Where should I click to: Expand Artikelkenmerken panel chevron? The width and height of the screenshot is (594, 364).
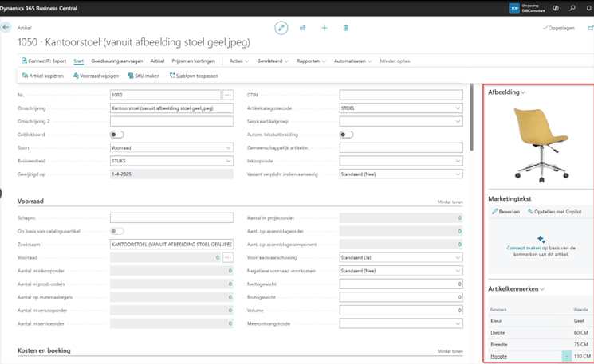[542, 289]
